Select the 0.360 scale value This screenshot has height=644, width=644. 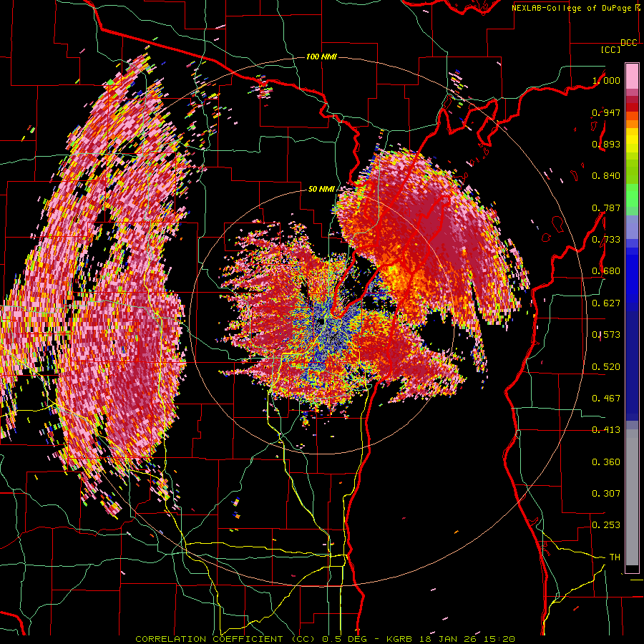click(606, 462)
